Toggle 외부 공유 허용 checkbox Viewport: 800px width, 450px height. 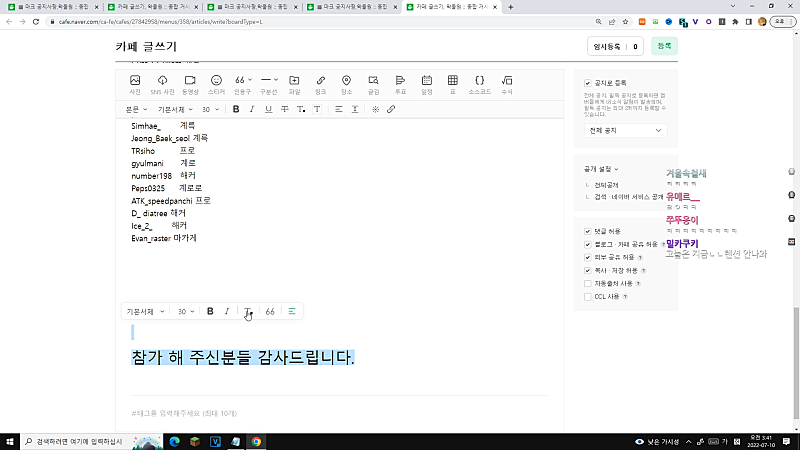588,257
